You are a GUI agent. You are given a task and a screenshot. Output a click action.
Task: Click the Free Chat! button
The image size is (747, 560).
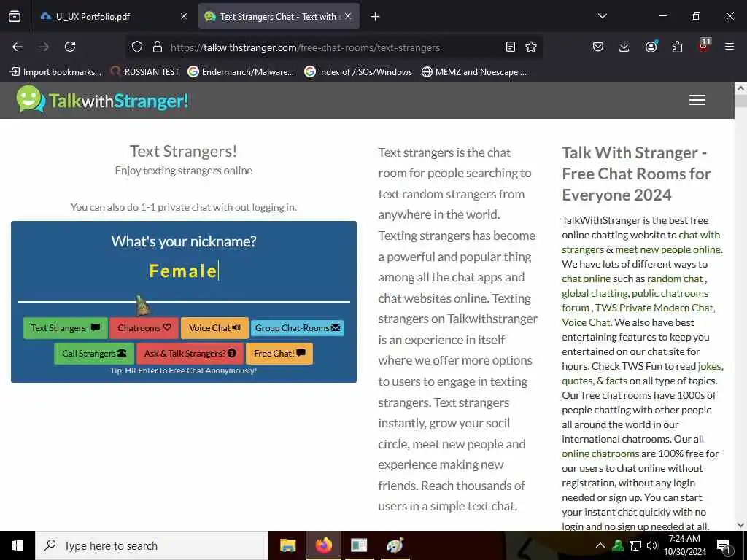[279, 354]
